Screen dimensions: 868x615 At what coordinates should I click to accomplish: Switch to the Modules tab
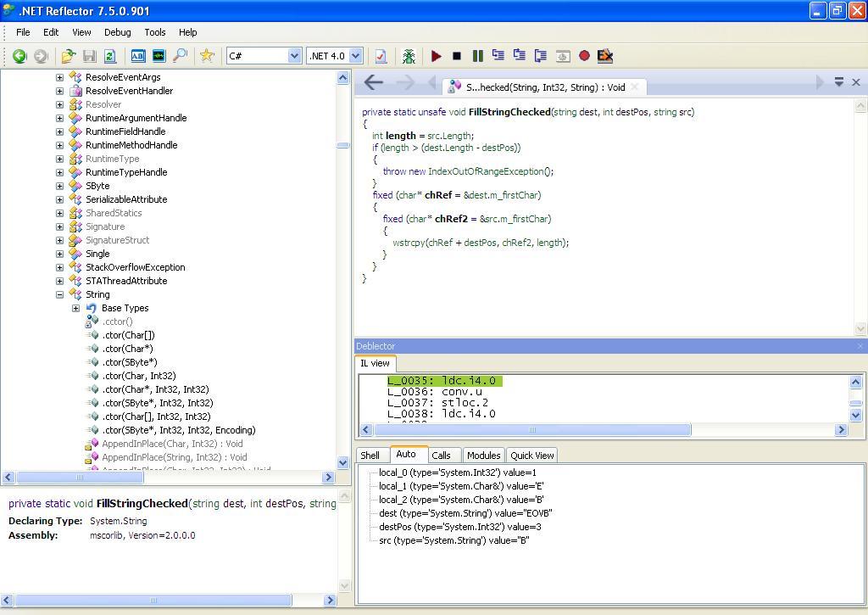[483, 455]
